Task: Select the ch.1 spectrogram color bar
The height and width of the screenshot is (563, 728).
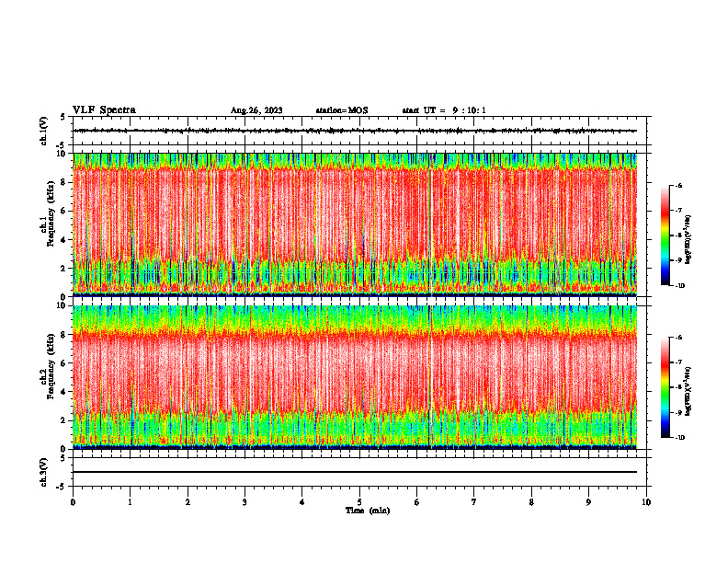Action: pos(665,236)
